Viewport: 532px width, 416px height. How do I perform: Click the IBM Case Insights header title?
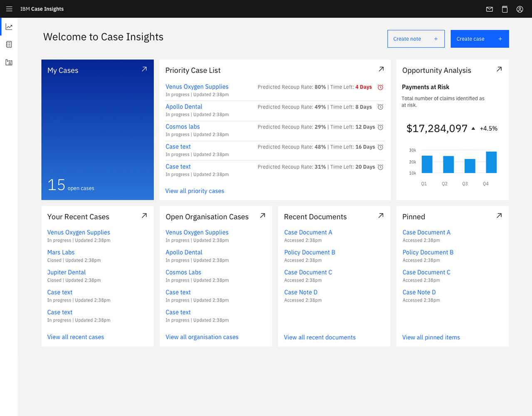[42, 9]
